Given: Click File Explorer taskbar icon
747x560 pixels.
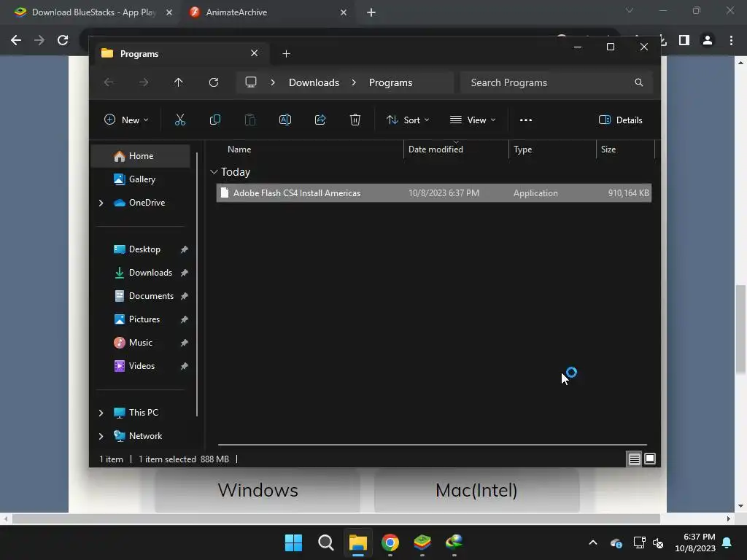Looking at the screenshot, I should 357,542.
